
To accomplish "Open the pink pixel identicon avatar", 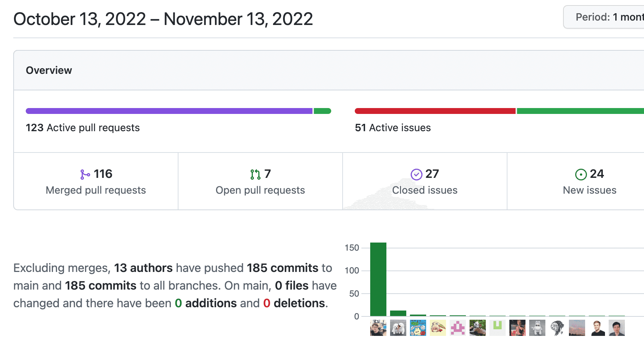I will click(x=458, y=328).
